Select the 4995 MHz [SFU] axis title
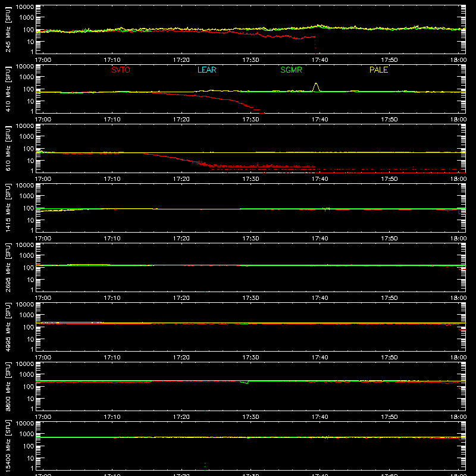The image size is (476, 476). click(x=8, y=327)
